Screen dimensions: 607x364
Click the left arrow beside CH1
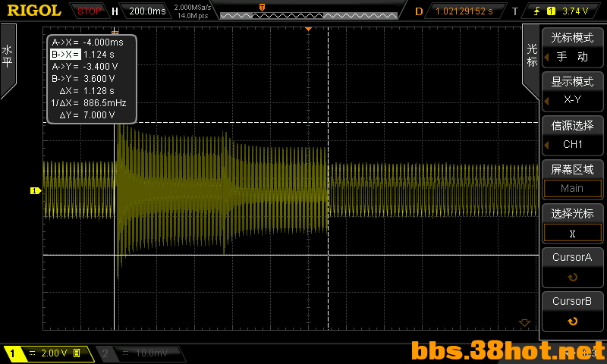tap(546, 146)
